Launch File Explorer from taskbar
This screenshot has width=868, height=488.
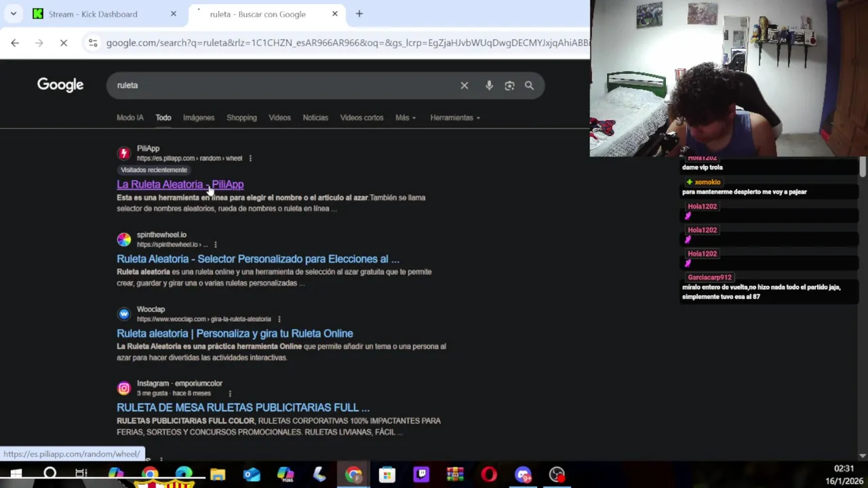[218, 474]
